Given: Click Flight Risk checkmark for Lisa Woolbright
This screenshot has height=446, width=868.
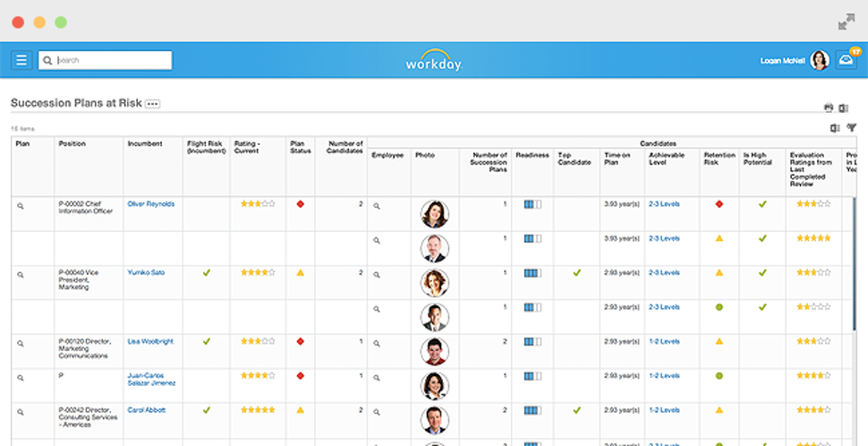Looking at the screenshot, I should point(207,341).
